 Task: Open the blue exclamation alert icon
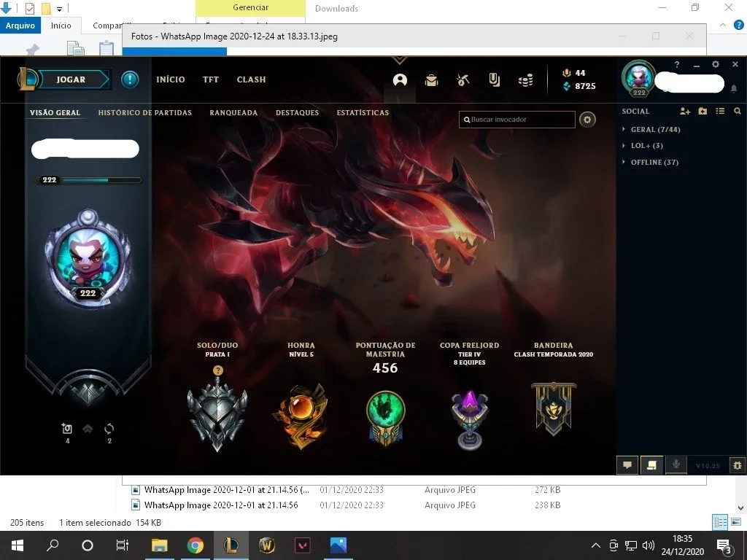130,79
